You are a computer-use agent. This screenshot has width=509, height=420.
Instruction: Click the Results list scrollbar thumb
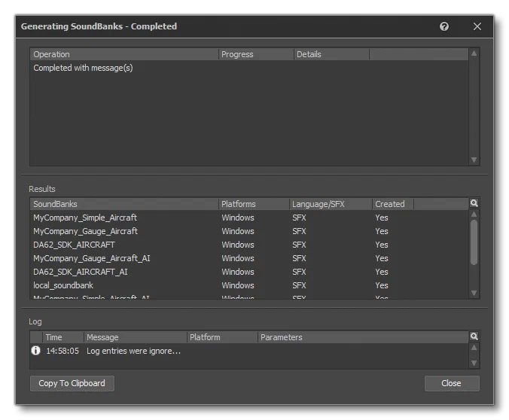tap(474, 242)
